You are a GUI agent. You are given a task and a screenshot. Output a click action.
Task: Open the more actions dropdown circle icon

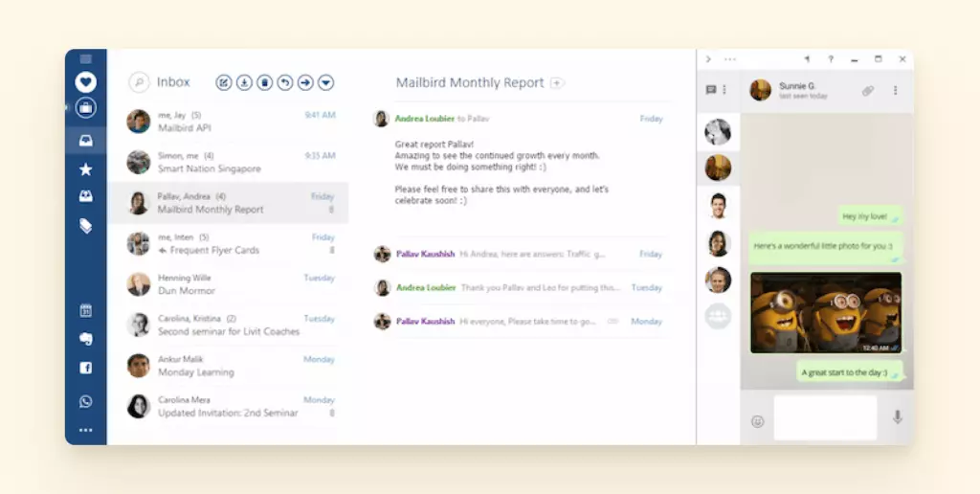pos(325,82)
